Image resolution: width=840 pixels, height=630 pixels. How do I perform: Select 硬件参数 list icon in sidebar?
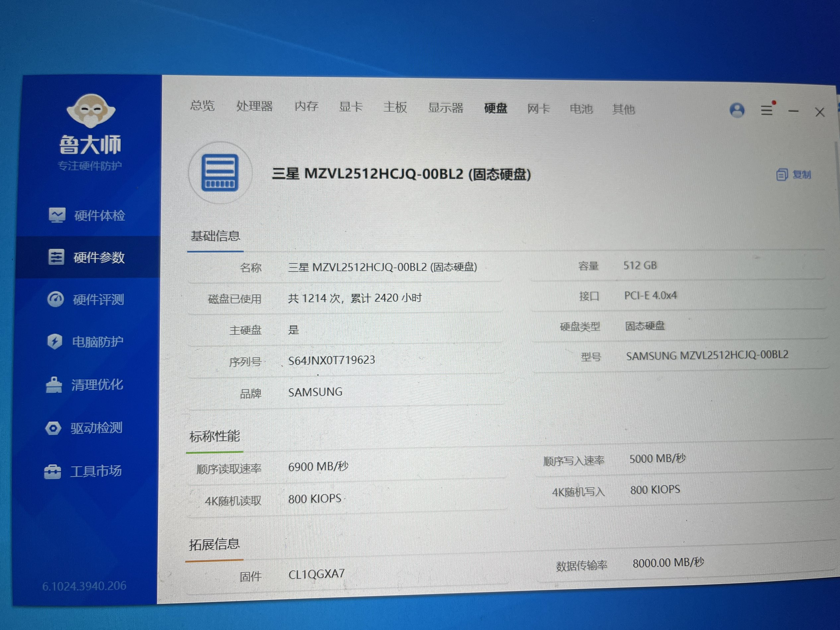[56, 257]
